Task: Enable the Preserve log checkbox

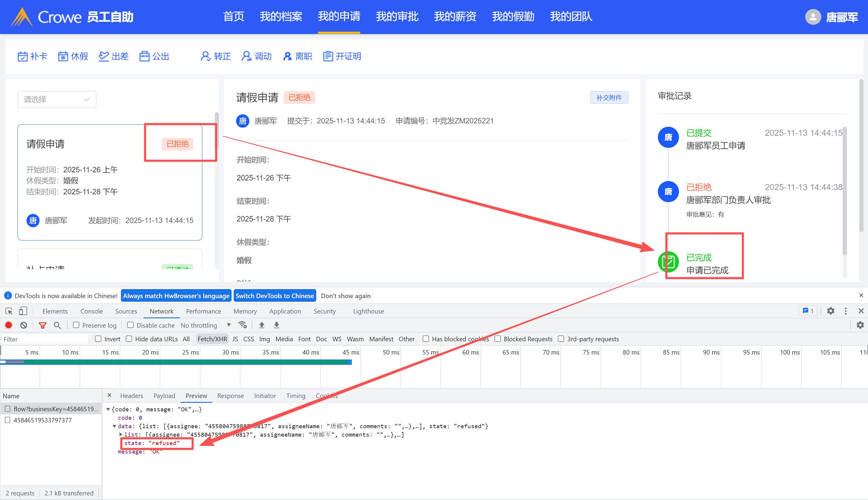Action: 76,325
